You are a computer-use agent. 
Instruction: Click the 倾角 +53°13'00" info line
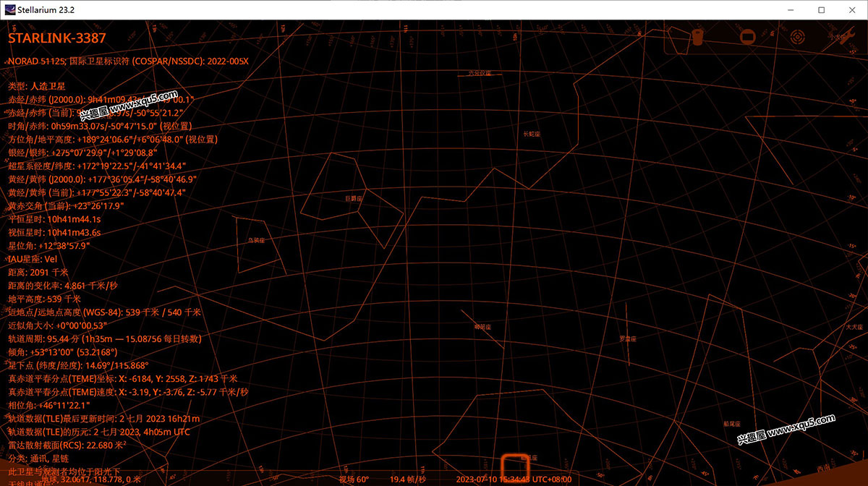pyautogui.click(x=62, y=352)
